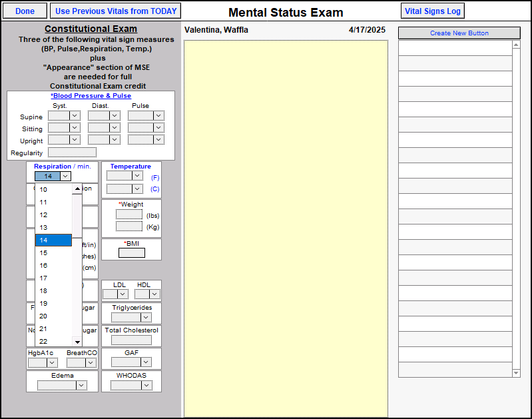Expand the Temperature Fahrenheit dropdown
The image size is (532, 419).
point(137,176)
